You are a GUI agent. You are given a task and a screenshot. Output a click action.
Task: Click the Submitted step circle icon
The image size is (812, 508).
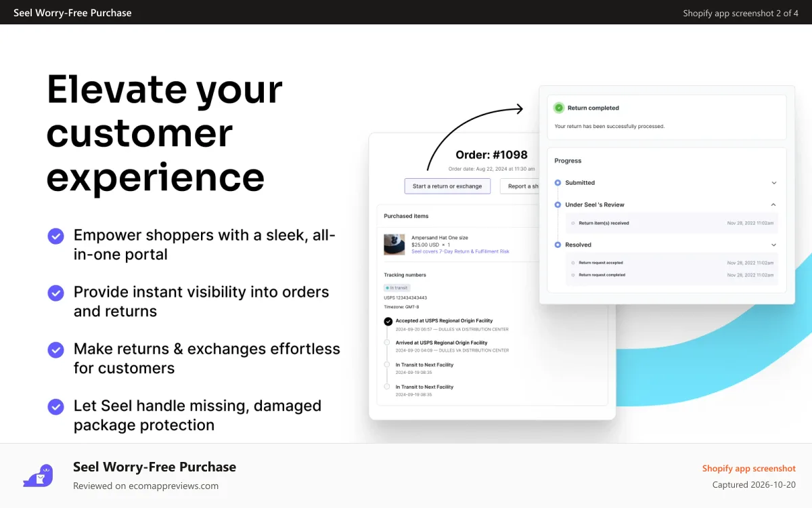click(558, 183)
